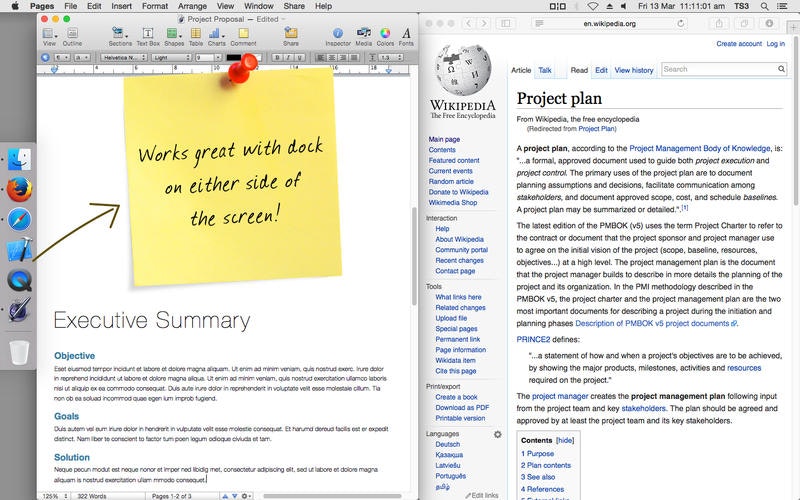Open the View history tab on Wikipedia
800x500 pixels.
634,70
